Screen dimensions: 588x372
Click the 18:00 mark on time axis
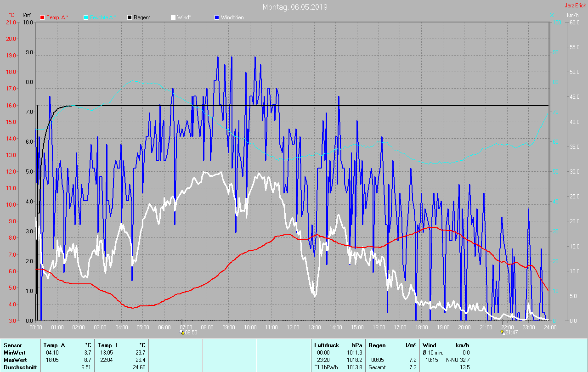click(421, 327)
